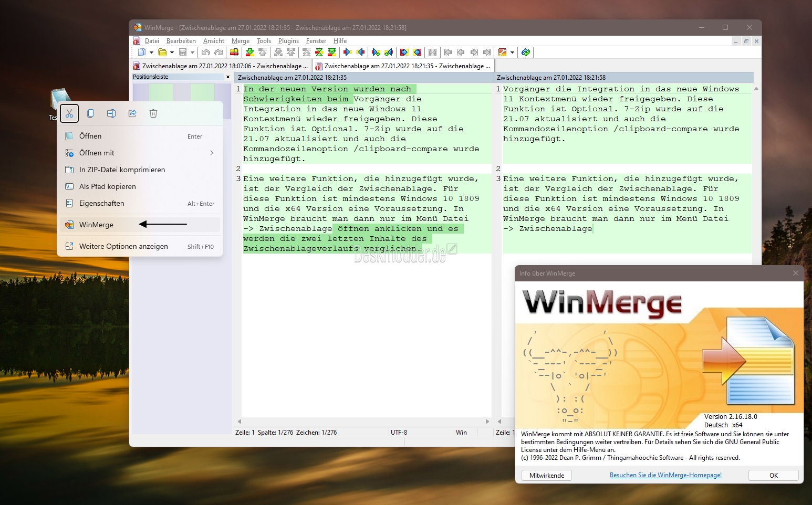Choose Weitere Optionen anzeigen
Screen dimensions: 812x505
pos(140,246)
